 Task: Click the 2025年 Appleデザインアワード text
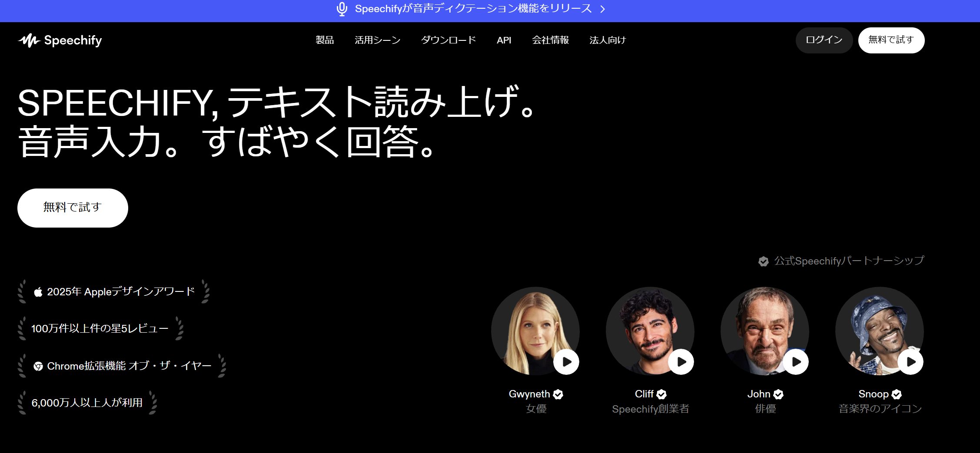(121, 292)
